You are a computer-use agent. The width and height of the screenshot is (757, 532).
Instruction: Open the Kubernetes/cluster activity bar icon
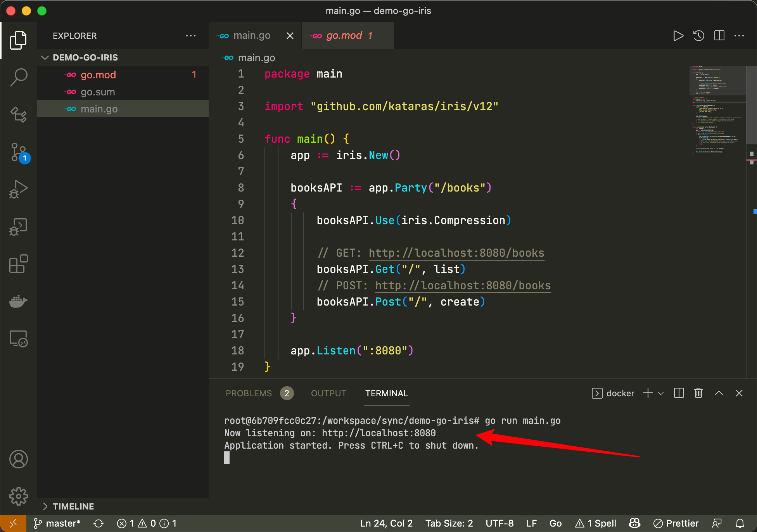18,115
